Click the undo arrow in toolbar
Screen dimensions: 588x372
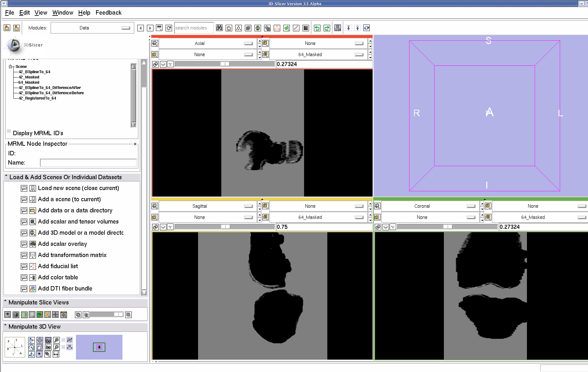(x=317, y=28)
